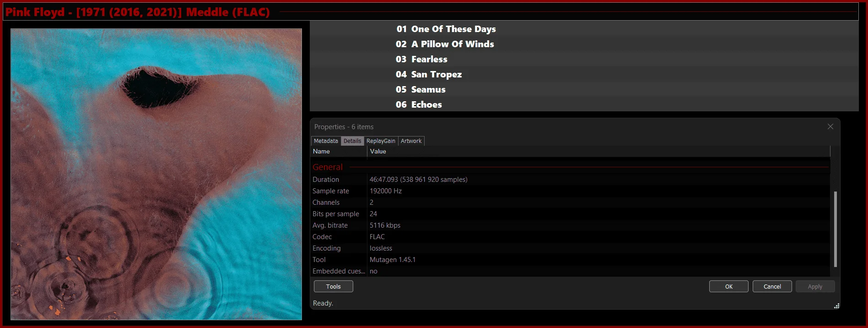Select track 01 One Of These Days
Viewport: 868px width, 328px height.
click(584, 29)
